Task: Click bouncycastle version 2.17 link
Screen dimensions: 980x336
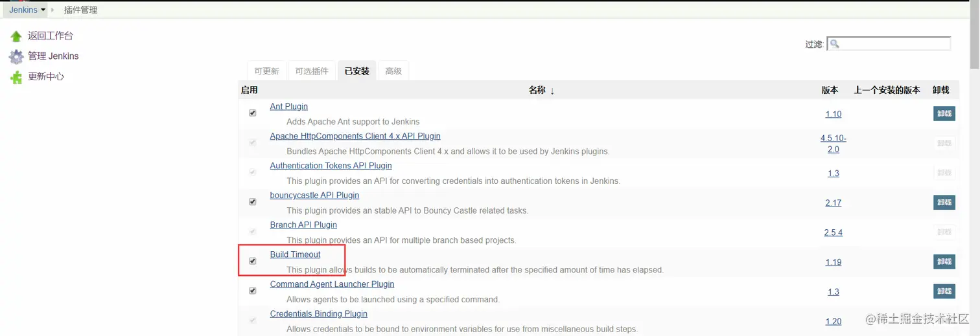Action: pos(834,203)
